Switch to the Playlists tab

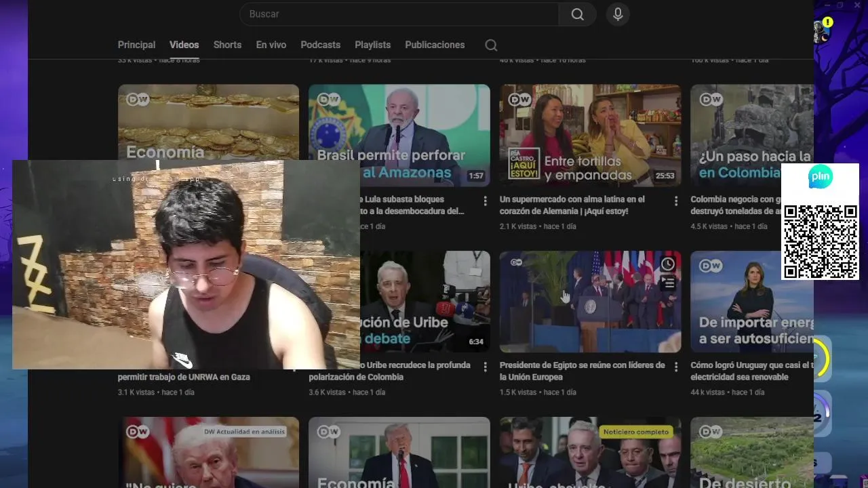[x=373, y=45]
